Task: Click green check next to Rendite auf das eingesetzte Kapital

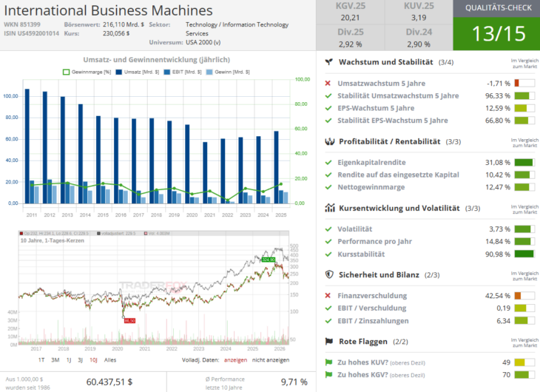Action: click(x=328, y=175)
